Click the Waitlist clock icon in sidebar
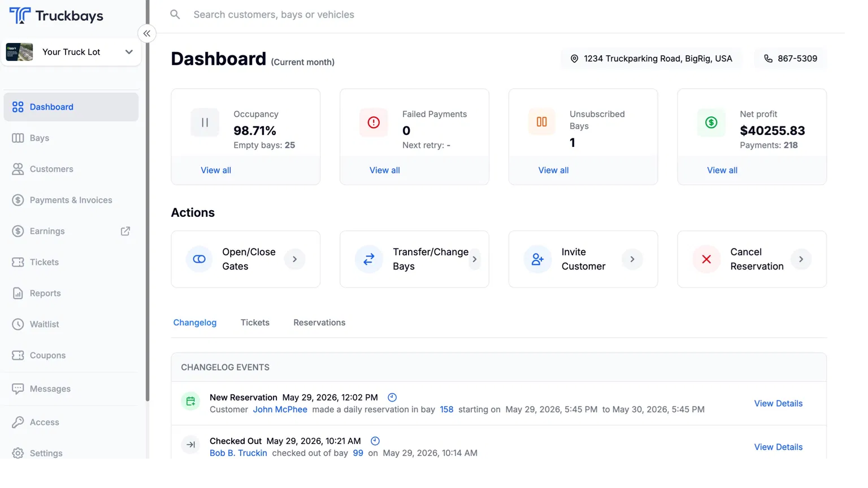The height and width of the screenshot is (488, 868). (x=18, y=324)
